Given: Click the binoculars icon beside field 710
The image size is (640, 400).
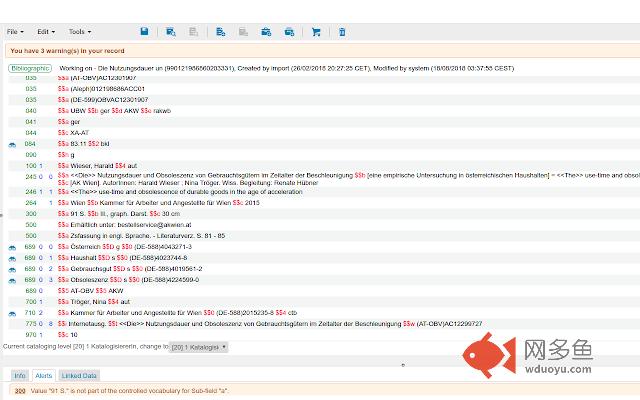Looking at the screenshot, I should coord(12,313).
